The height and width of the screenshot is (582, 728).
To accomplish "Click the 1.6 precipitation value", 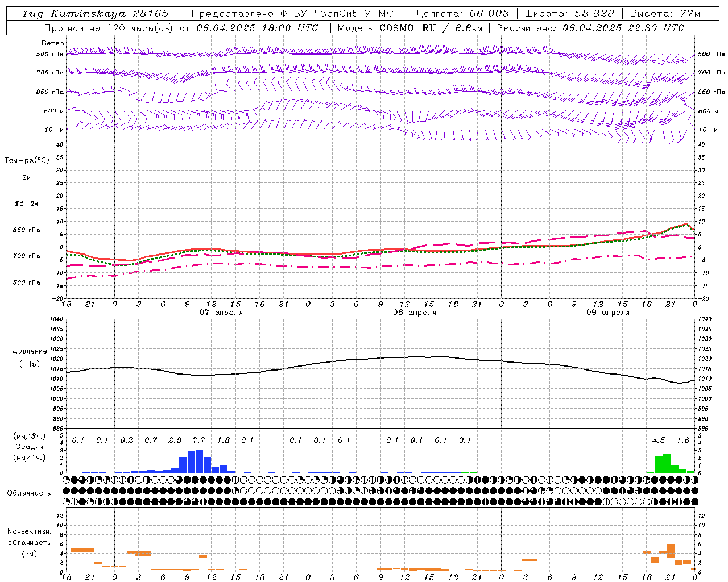I will coord(683,440).
